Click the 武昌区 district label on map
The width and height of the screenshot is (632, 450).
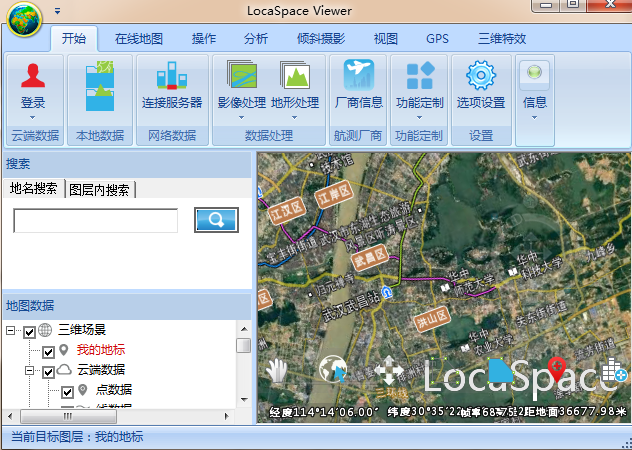tap(370, 257)
